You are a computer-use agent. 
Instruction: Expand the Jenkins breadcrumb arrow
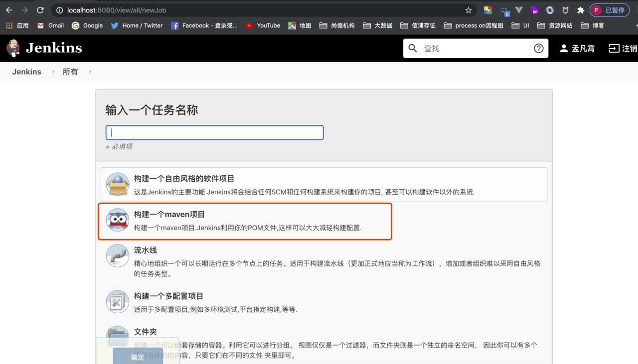click(x=53, y=72)
